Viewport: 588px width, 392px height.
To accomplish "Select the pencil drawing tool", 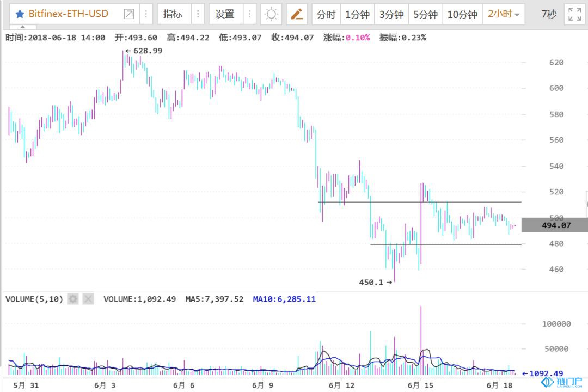I will pos(297,14).
